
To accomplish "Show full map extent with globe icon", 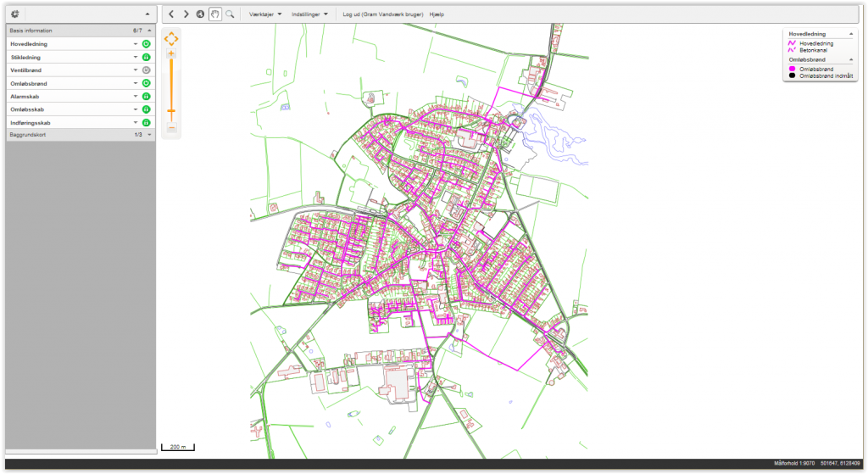I will click(x=200, y=14).
